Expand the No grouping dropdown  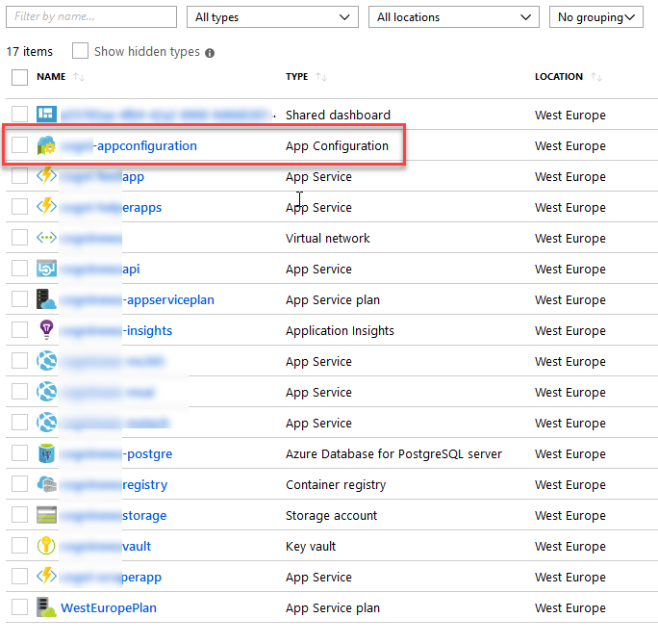coord(595,17)
